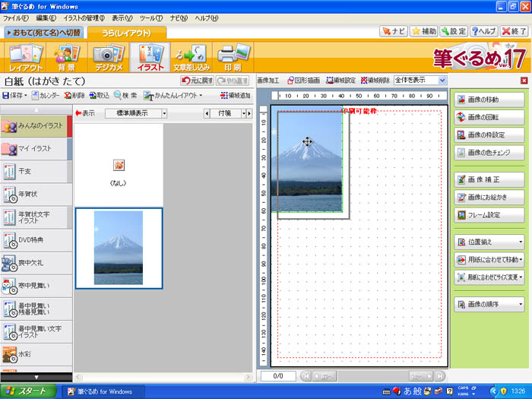Switch to おもて(宛て名)へ切替 tab
The height and width of the screenshot is (399, 532).
[43, 32]
